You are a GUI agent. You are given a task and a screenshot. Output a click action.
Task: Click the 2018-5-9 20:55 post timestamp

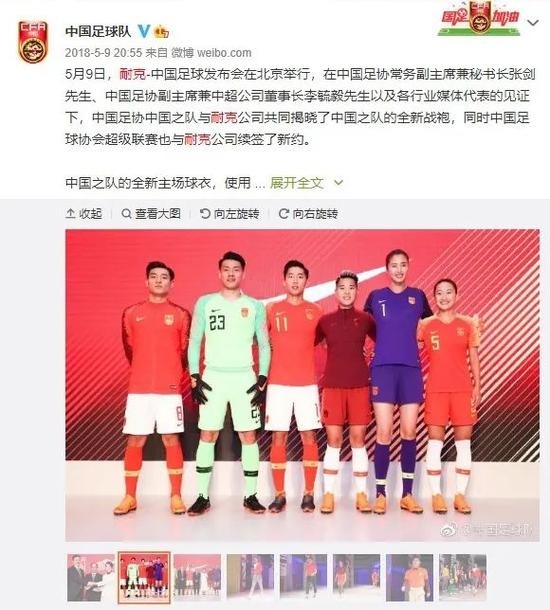(103, 53)
